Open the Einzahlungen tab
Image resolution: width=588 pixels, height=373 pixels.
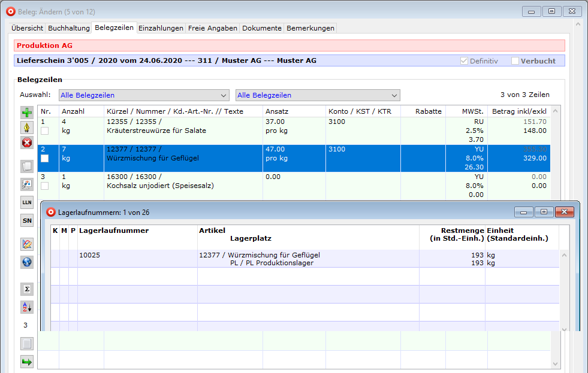tap(161, 28)
